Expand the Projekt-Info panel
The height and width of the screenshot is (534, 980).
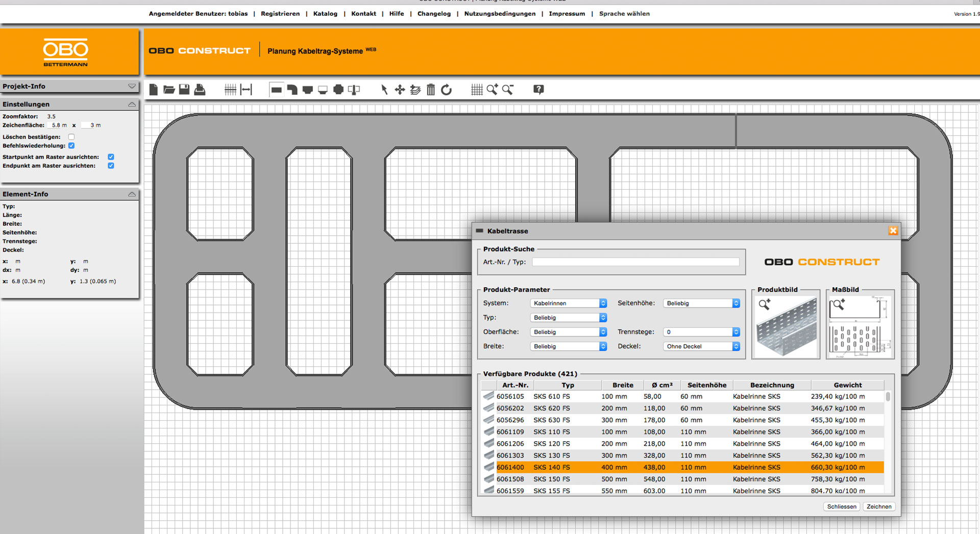click(x=132, y=86)
